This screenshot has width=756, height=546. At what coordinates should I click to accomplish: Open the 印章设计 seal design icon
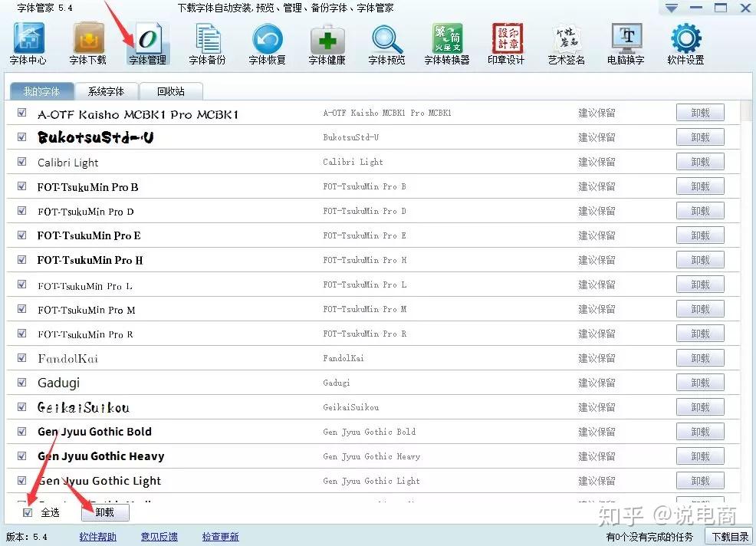click(507, 44)
